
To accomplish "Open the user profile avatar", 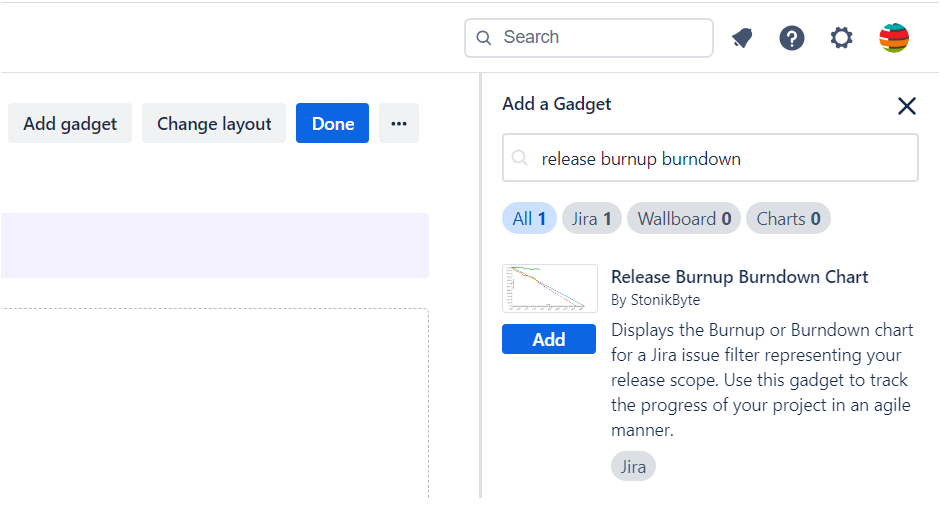I will pos(894,38).
